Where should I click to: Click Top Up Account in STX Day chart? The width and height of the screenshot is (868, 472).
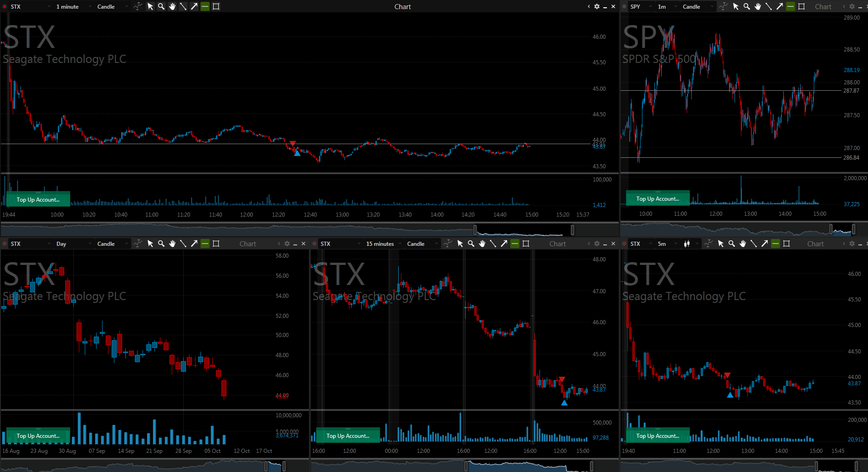38,436
